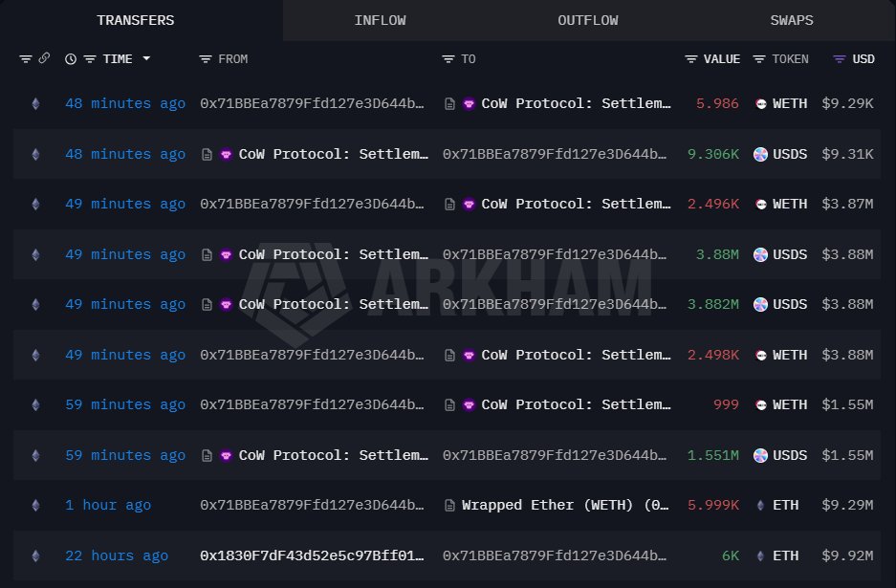Viewport: 896px width, 588px height.
Task: Click contract document icon in 5.986 WETH row
Action: tap(449, 103)
